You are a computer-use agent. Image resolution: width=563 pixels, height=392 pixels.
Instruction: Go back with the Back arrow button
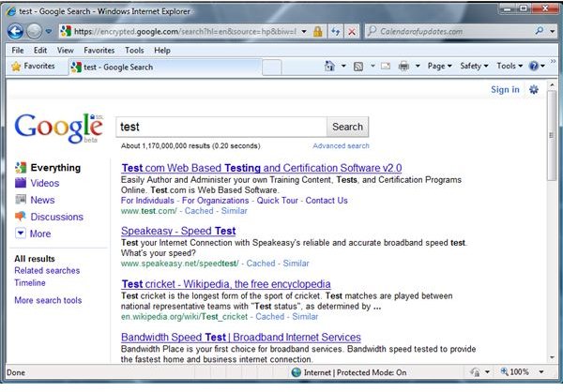pyautogui.click(x=15, y=32)
